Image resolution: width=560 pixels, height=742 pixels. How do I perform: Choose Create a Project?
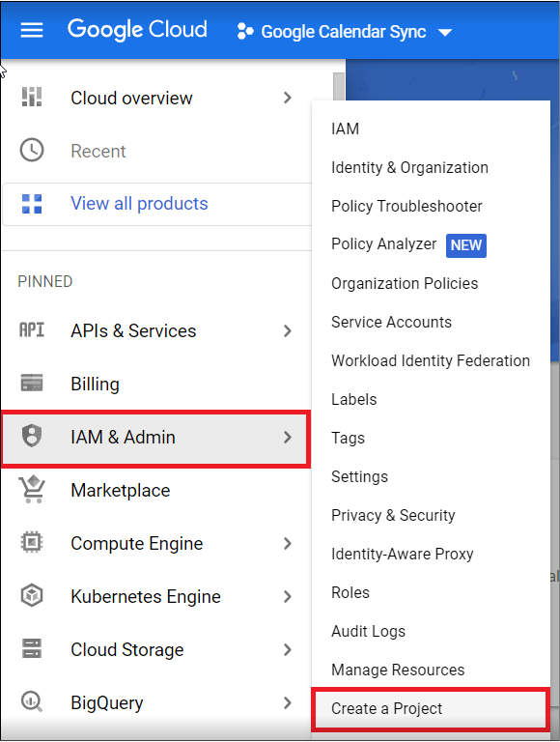coord(431,708)
